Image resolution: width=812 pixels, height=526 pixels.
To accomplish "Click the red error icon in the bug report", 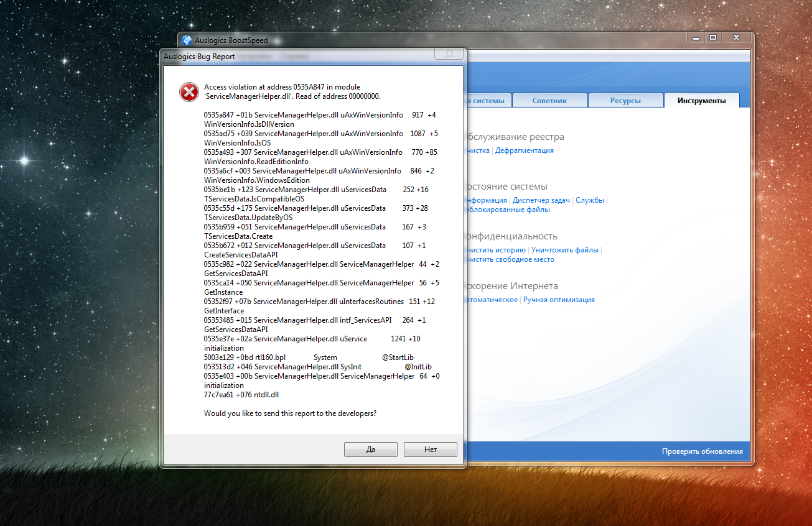I will [x=189, y=92].
